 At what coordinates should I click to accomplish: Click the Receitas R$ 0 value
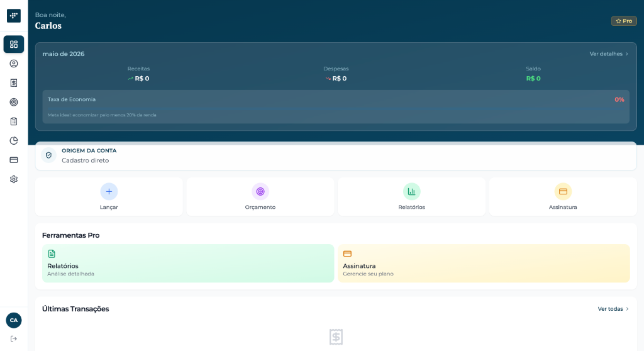pyautogui.click(x=142, y=79)
